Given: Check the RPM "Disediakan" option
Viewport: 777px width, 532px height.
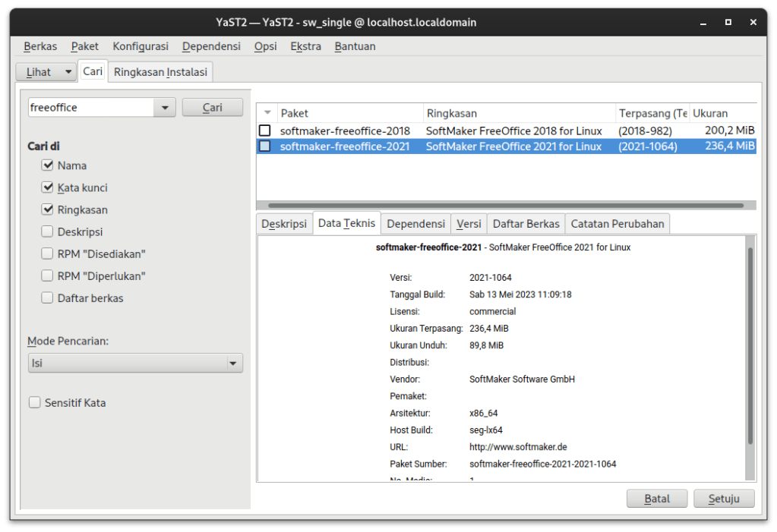Looking at the screenshot, I should coord(47,253).
